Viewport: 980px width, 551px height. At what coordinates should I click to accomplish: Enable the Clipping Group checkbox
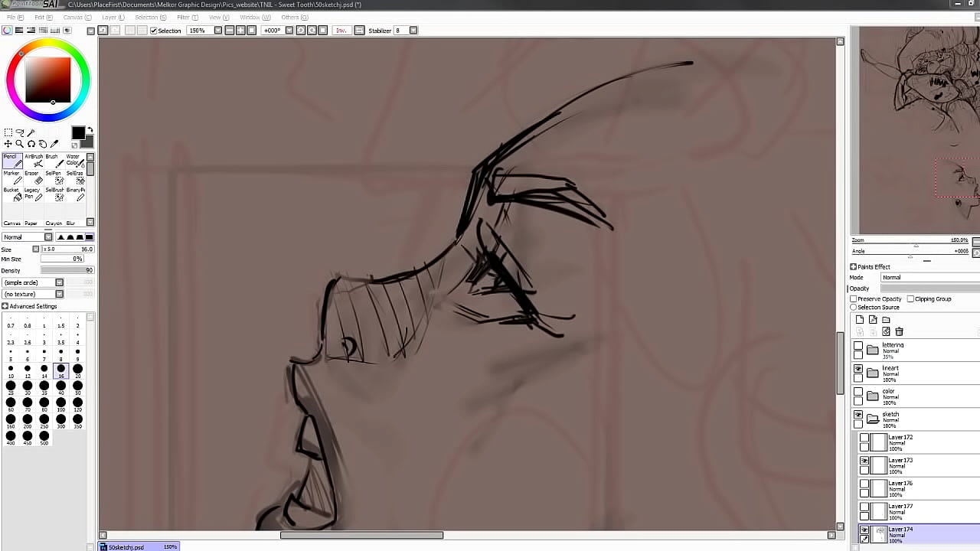coord(910,299)
